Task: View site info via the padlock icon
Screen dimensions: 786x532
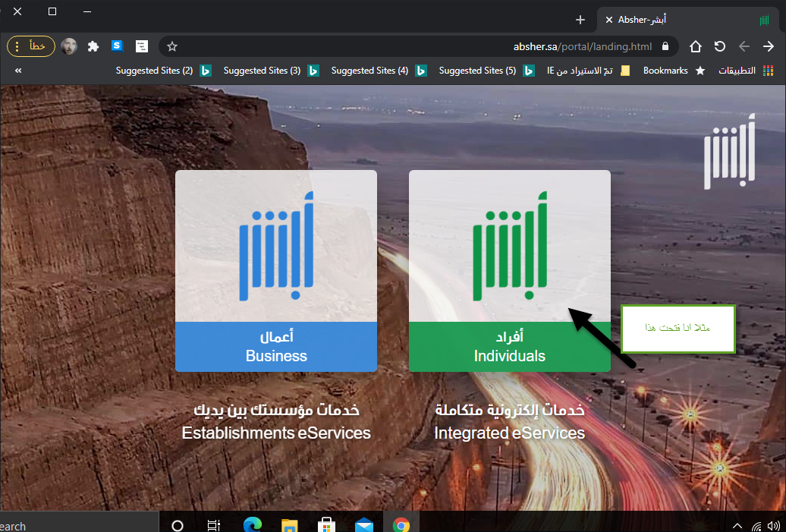Action: click(665, 46)
